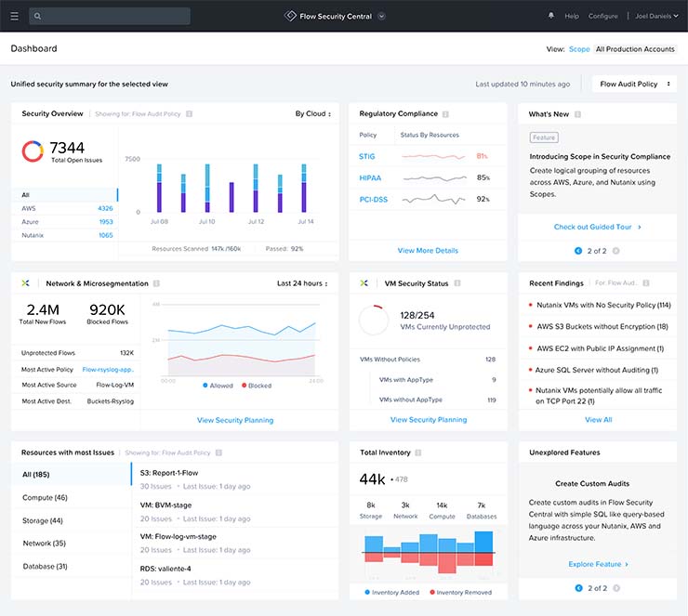Click Check out Guided Tour link
The height and width of the screenshot is (616, 688).
click(x=597, y=227)
